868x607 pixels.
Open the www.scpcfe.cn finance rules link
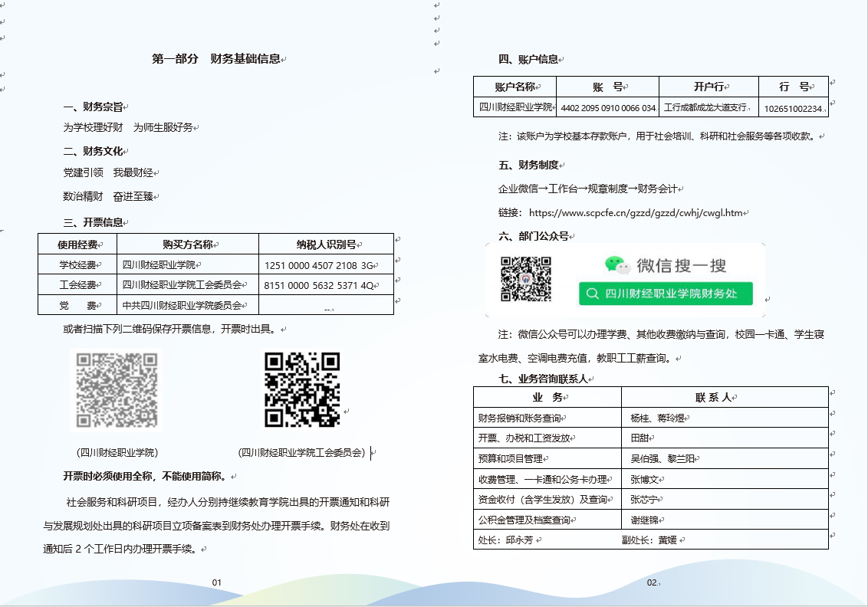click(636, 212)
